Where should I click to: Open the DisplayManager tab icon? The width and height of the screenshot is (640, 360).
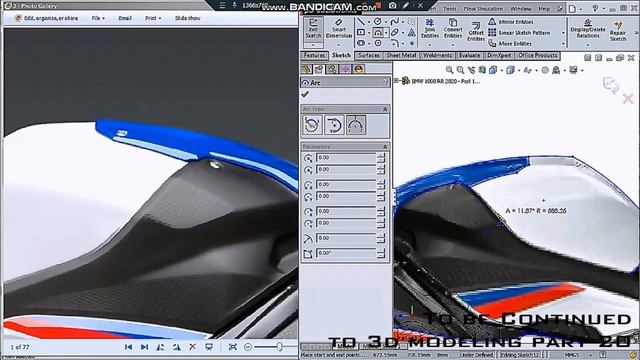[x=359, y=69]
